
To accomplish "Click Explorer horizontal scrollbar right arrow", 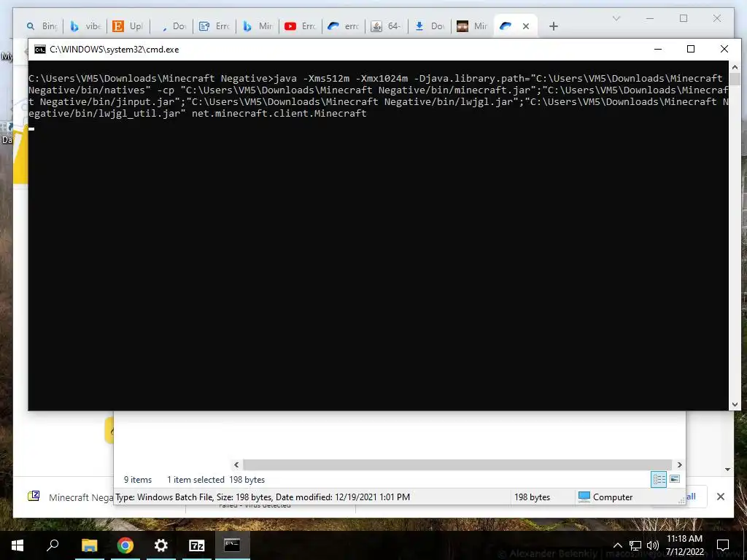I will (679, 464).
